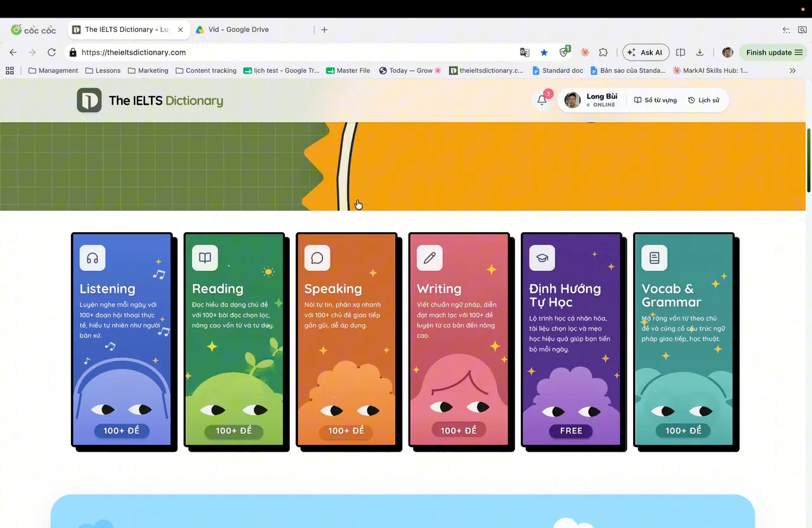Bookmark the page with the star icon
This screenshot has width=812, height=528.
pyautogui.click(x=544, y=53)
